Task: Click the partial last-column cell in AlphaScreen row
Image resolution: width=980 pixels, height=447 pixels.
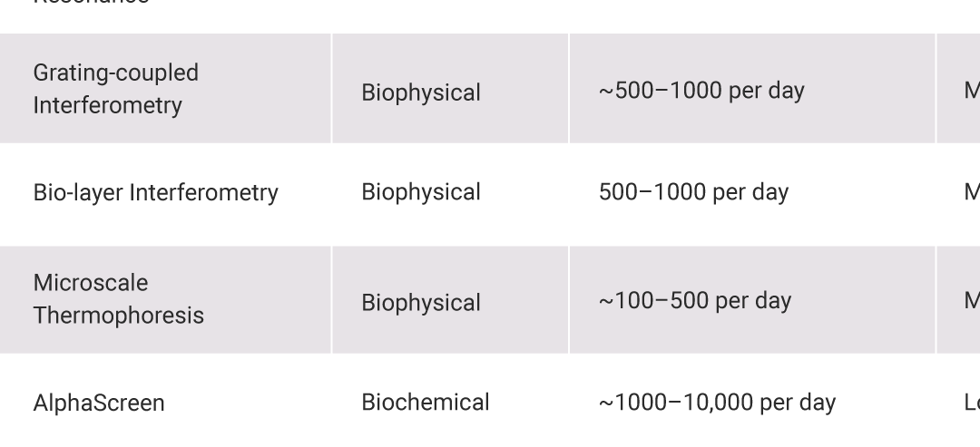Action: (x=972, y=403)
